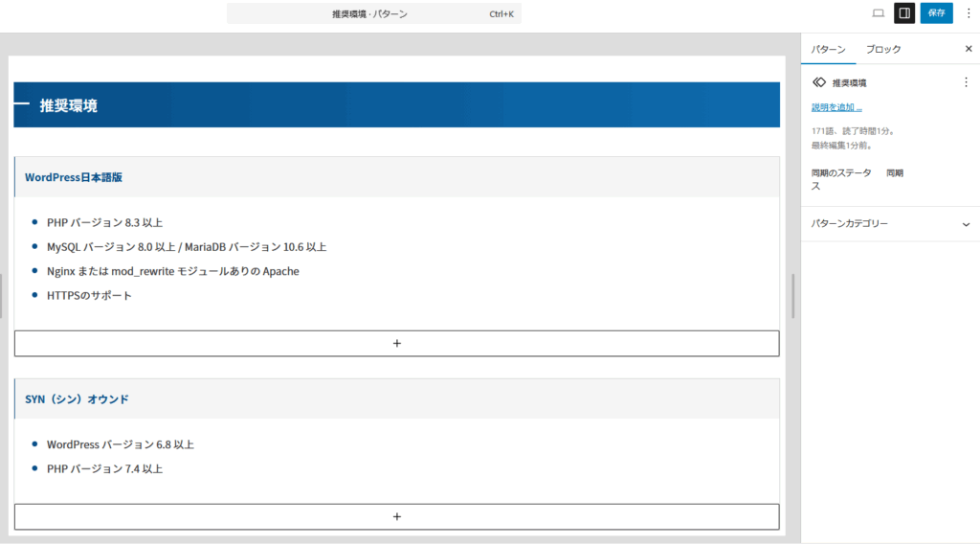Add block below the SYN（シン）オウンド list

click(396, 516)
